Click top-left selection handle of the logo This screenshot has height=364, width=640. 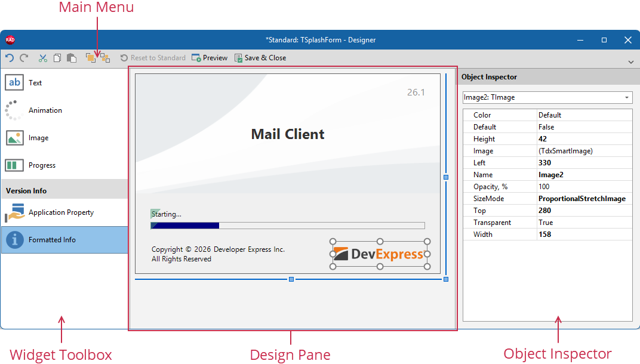click(x=333, y=242)
